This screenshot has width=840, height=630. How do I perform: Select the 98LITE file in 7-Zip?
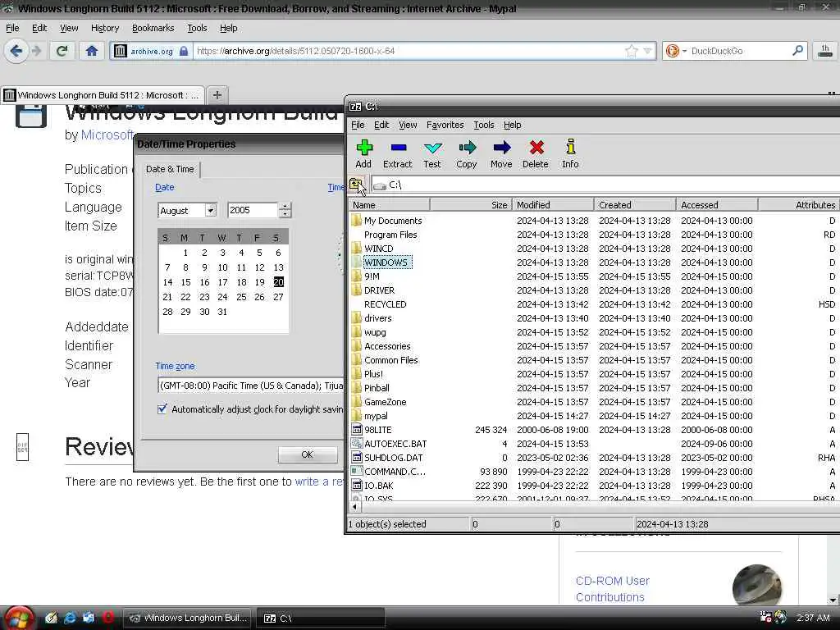377,430
